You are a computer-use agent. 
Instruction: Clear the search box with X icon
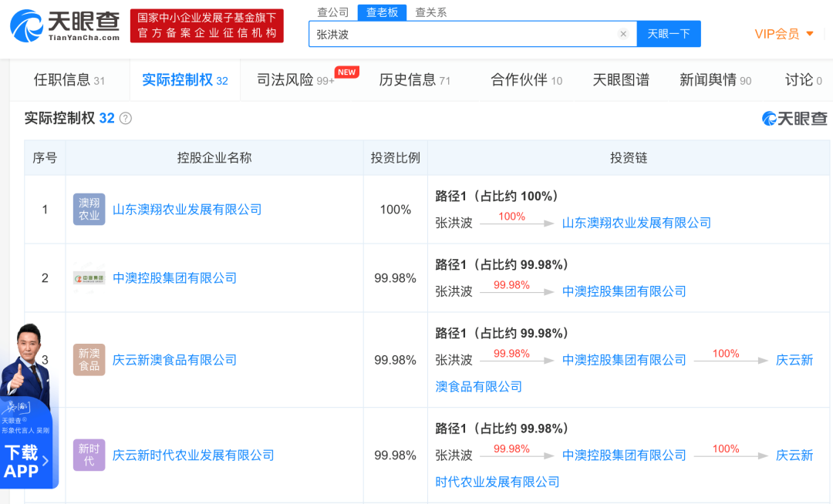tap(623, 34)
